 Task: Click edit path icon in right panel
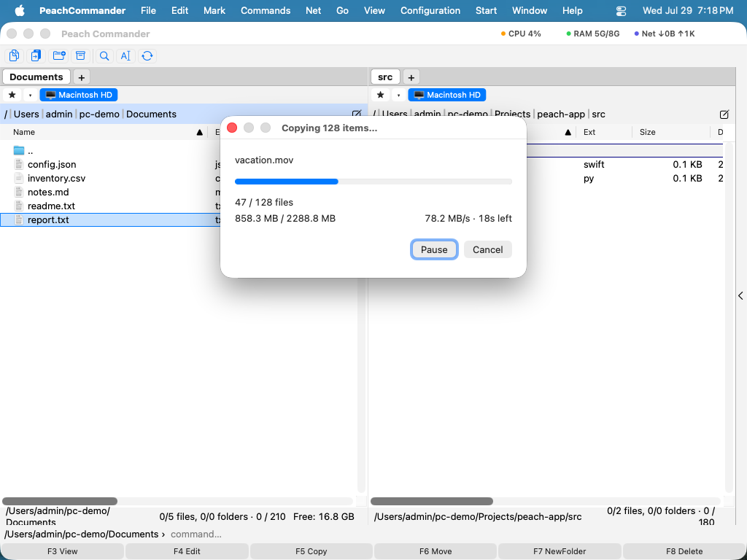point(724,114)
